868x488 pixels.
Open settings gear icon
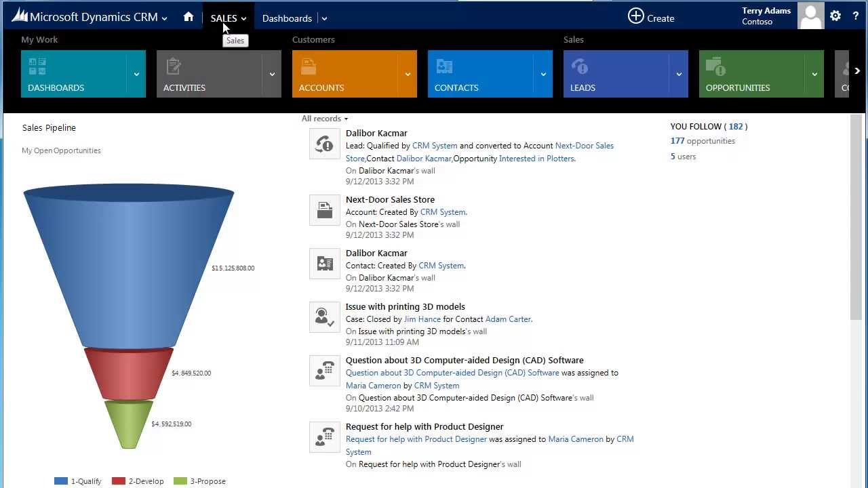click(835, 16)
